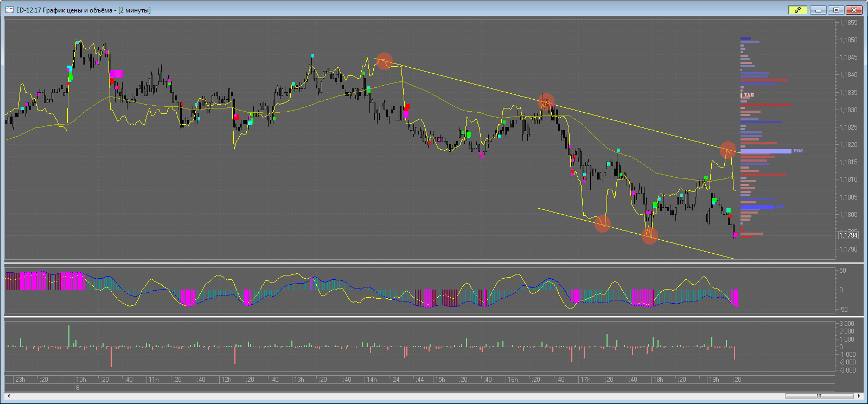Click the :24 time axis label
The width and height of the screenshot is (868, 404).
(x=395, y=380)
